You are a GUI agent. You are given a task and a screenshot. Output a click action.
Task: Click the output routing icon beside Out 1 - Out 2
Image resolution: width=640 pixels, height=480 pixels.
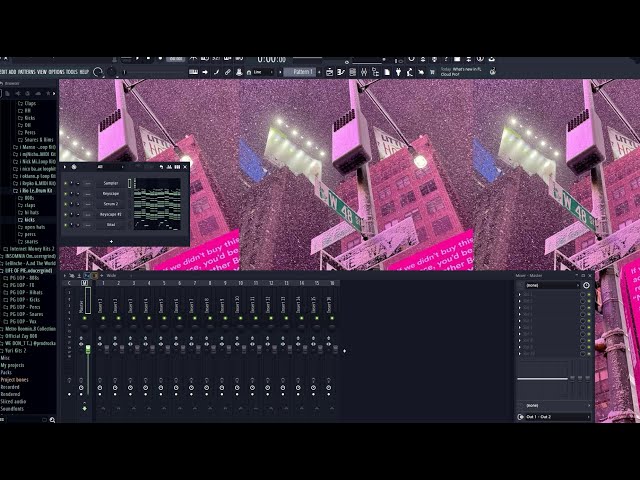(520, 417)
